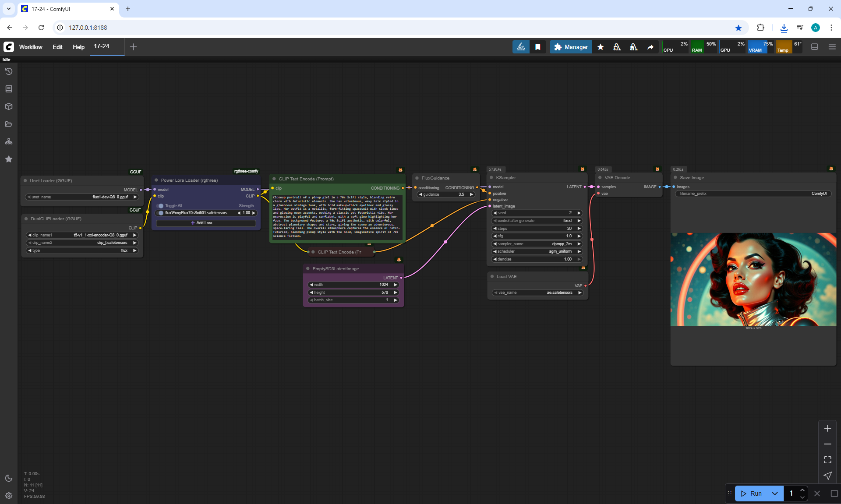Open the workflows folder sidebar icon

click(x=9, y=124)
